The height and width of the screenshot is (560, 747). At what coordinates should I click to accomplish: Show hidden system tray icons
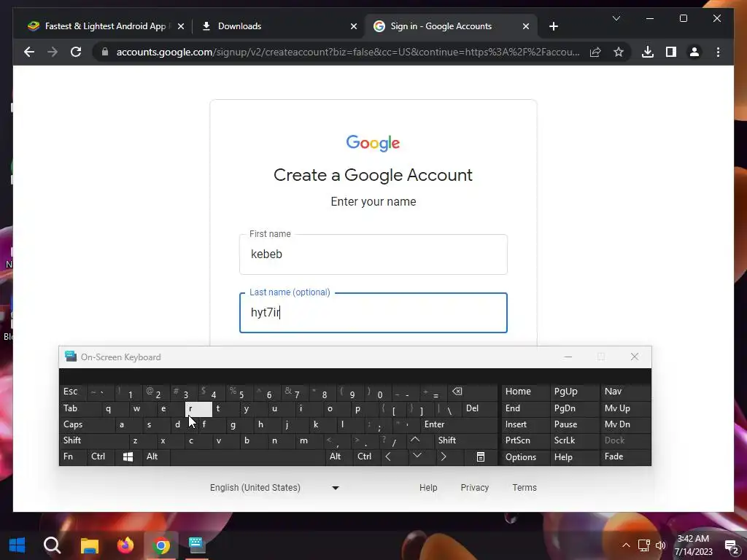626,545
